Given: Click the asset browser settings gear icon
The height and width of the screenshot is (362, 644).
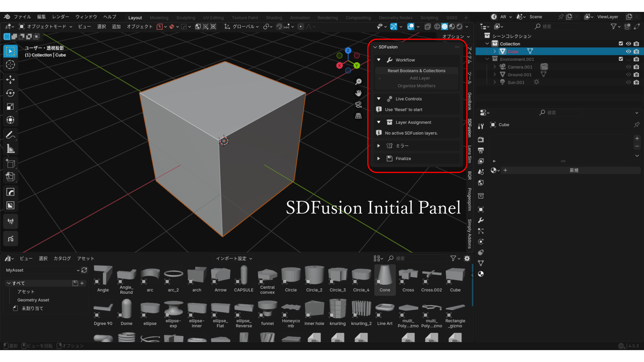Looking at the screenshot, I should click(x=467, y=258).
